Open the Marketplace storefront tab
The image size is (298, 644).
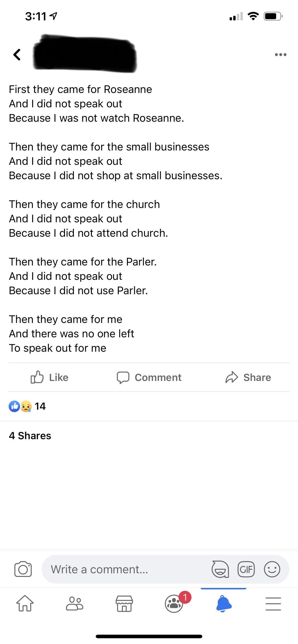tap(124, 604)
